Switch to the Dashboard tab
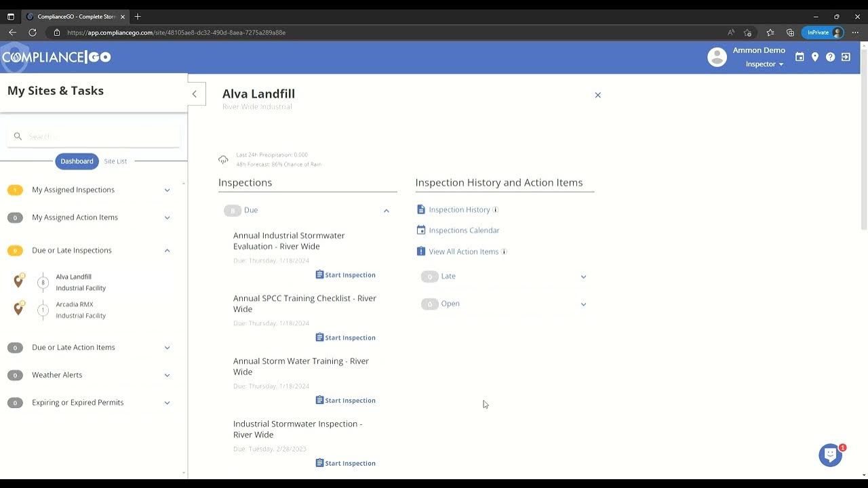 point(77,161)
